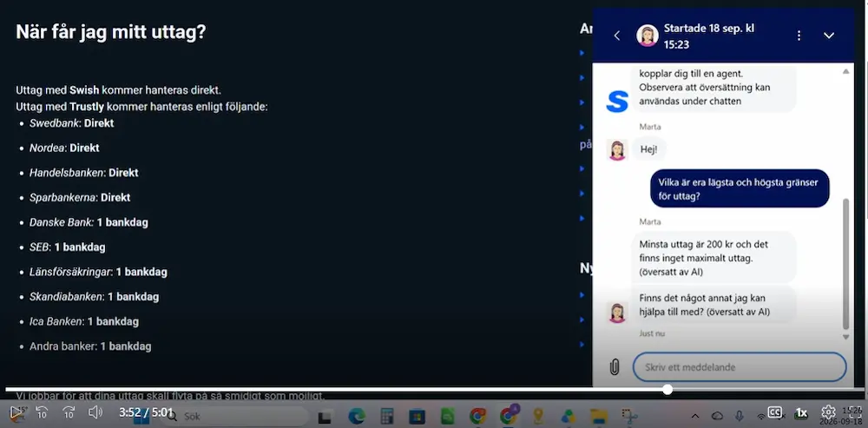Open the yellow map pin taskbar icon
This screenshot has width=868, height=428.
coord(537,417)
